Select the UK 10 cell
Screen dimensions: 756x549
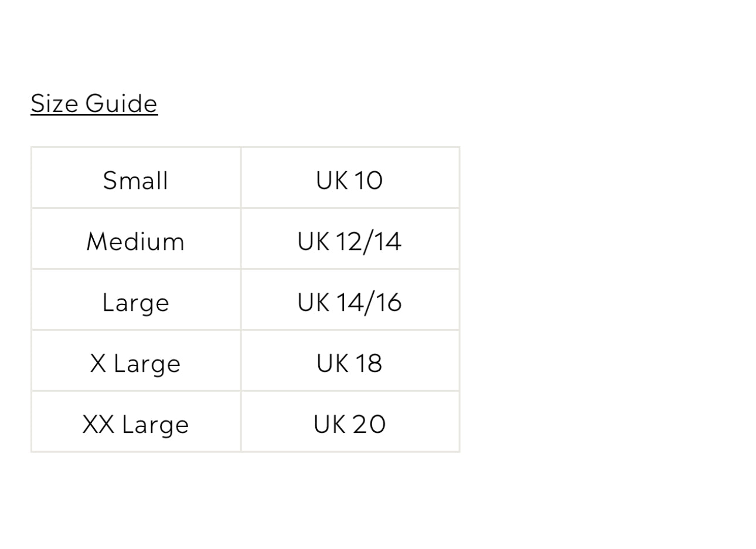349,180
